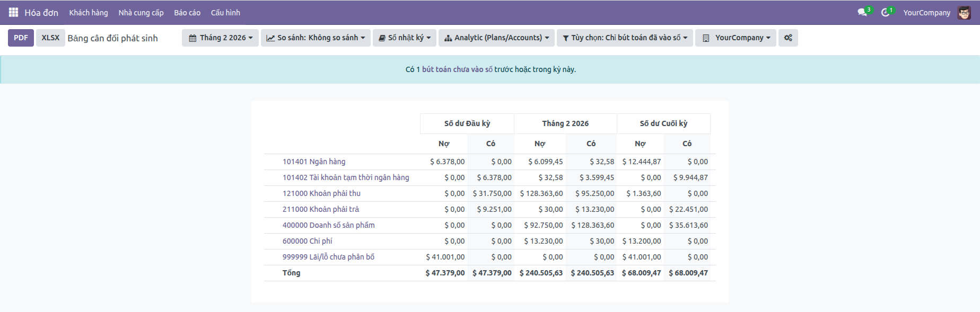
Task: Export the report as XLSX
Action: pyautogui.click(x=50, y=38)
